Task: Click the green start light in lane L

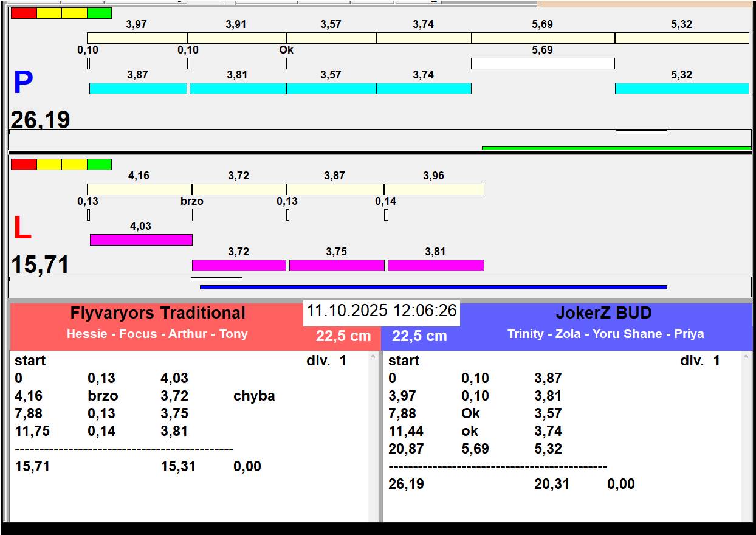Action: click(100, 164)
